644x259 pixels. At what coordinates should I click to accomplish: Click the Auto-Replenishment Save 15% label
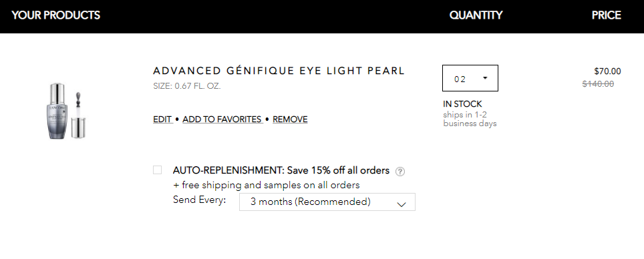(281, 170)
